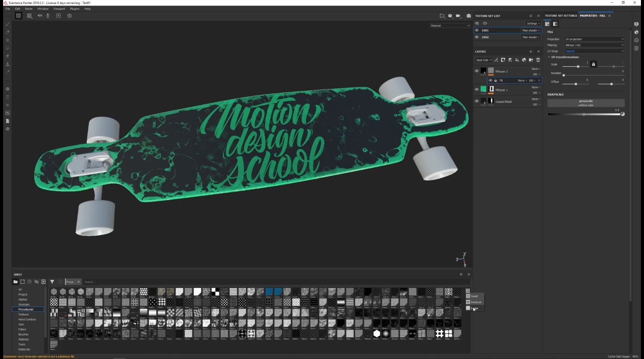Open Main shader dropdown for 1002

click(x=531, y=37)
